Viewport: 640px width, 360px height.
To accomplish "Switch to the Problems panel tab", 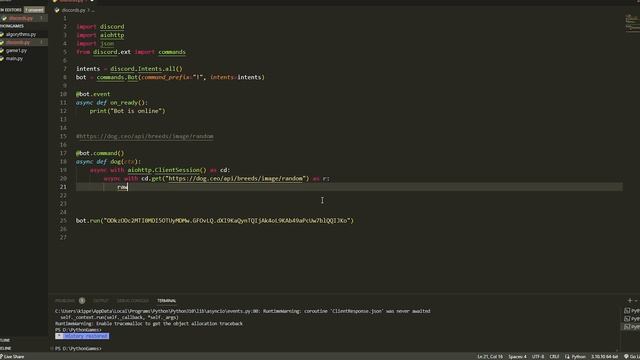I will tap(64, 301).
